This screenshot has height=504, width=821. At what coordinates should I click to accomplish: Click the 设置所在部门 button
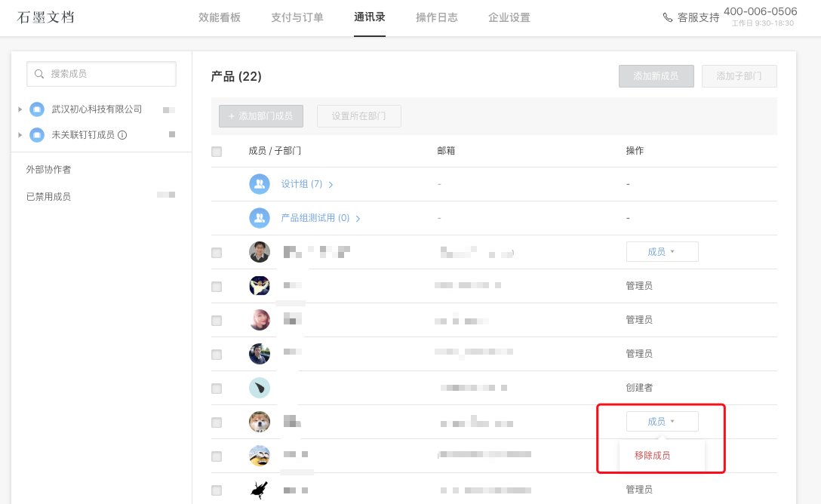tap(358, 115)
